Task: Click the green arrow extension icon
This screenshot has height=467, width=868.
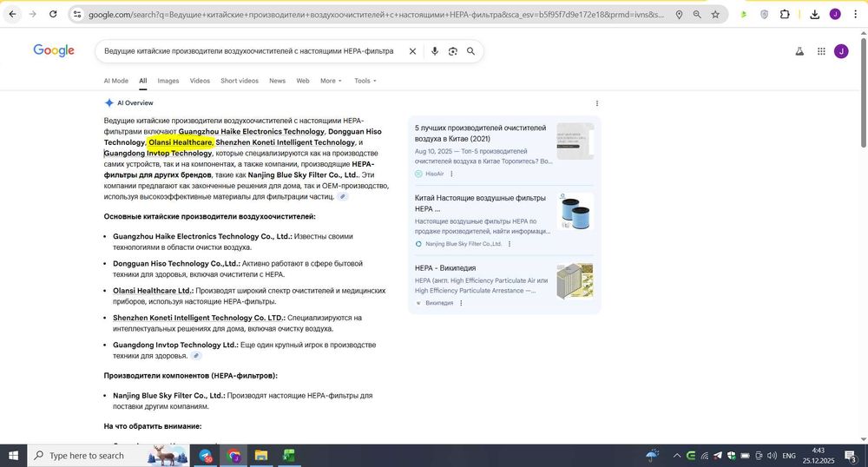Action: point(744,15)
